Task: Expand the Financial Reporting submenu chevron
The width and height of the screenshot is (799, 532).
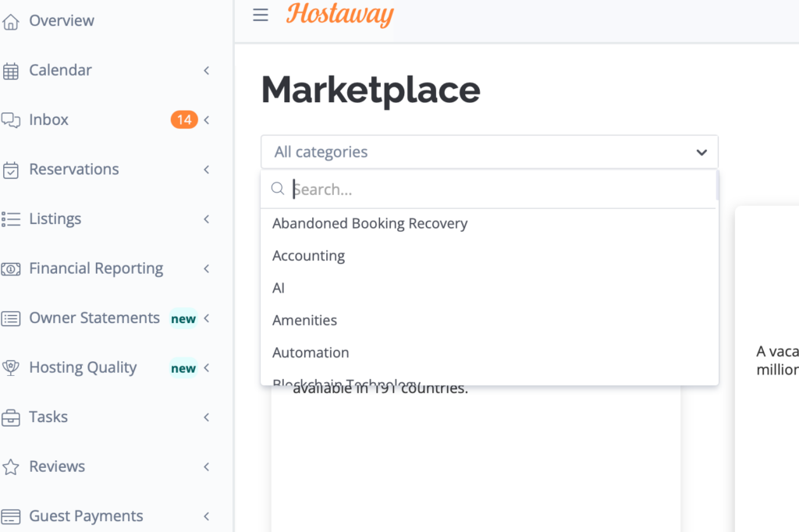Action: [206, 268]
